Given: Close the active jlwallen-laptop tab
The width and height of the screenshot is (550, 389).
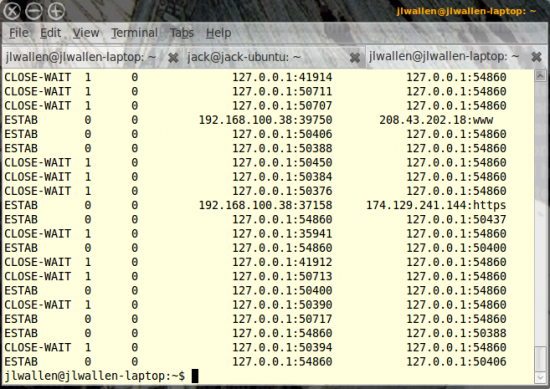Looking at the screenshot, I should pyautogui.click(x=536, y=56).
